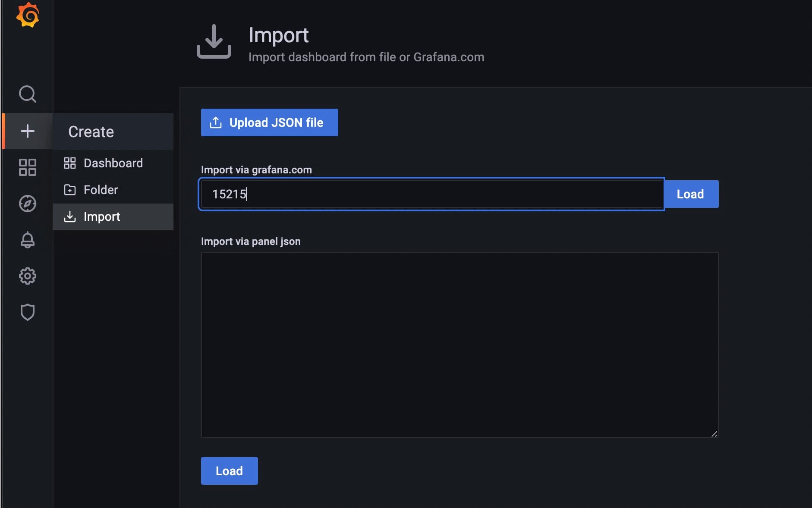Open the search magnifier in sidebar
Image resolution: width=812 pixels, height=508 pixels.
click(28, 94)
